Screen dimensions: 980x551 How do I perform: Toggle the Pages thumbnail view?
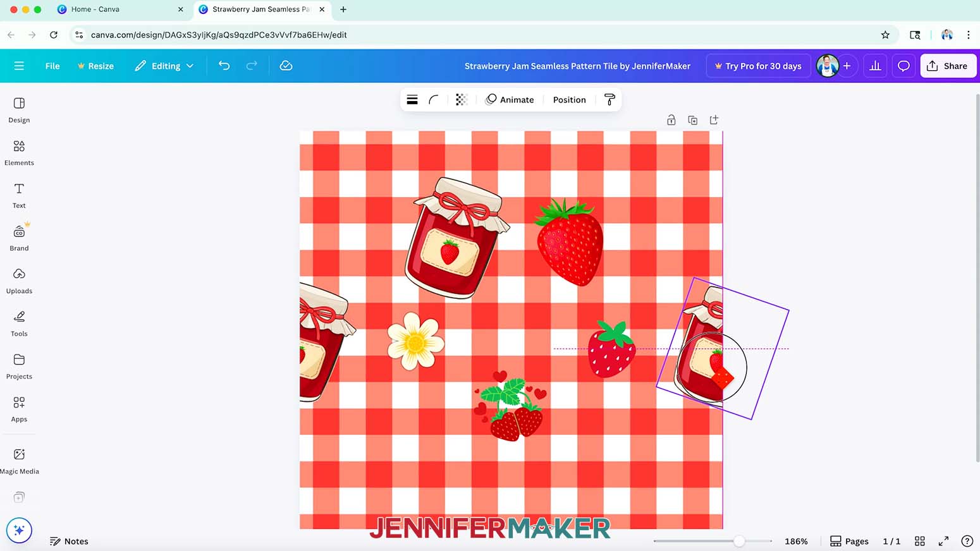tap(849, 541)
